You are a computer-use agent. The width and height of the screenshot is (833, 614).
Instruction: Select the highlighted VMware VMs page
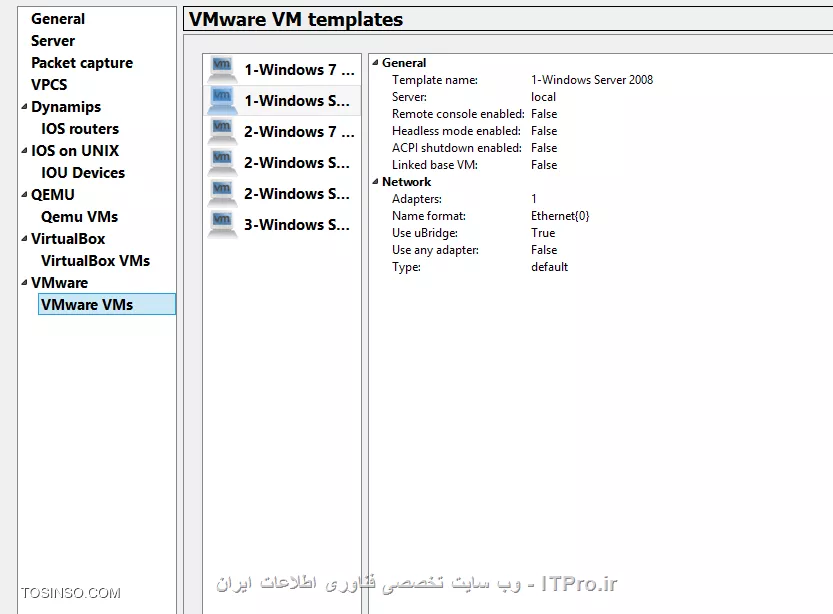[107, 304]
